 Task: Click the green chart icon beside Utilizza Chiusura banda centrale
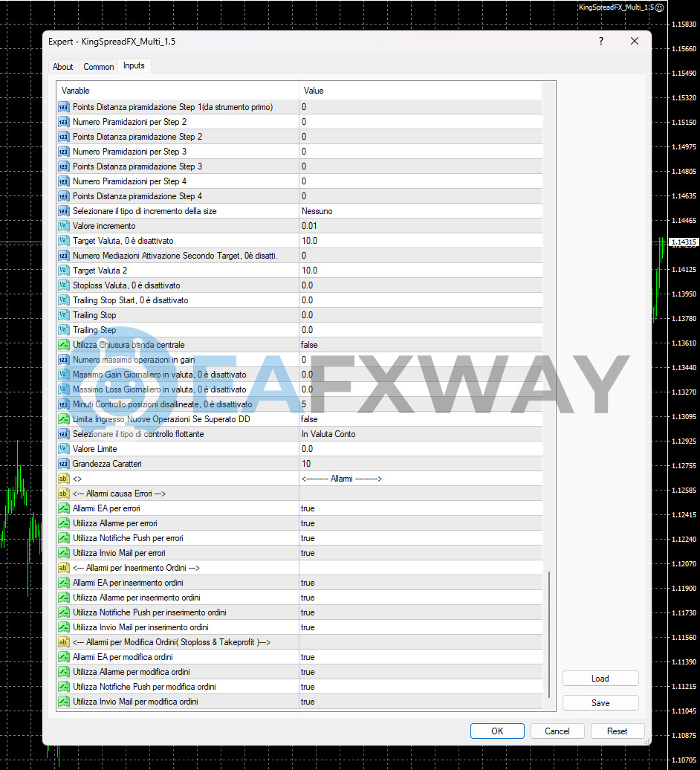pyautogui.click(x=63, y=344)
